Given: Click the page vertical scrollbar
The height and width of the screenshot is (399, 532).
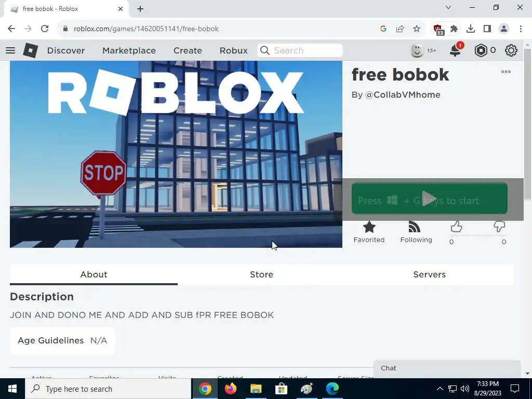Looking at the screenshot, I should 527,124.
